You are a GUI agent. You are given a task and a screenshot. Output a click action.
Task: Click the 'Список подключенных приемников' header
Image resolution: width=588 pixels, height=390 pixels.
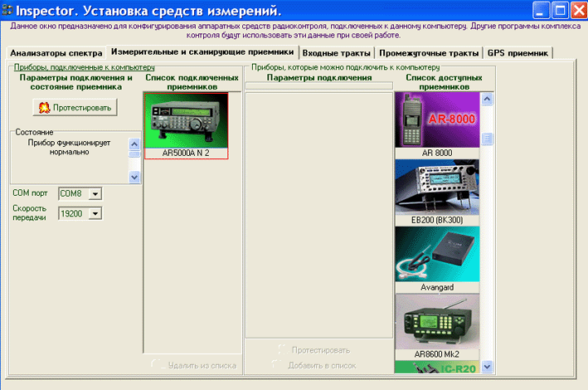point(192,82)
